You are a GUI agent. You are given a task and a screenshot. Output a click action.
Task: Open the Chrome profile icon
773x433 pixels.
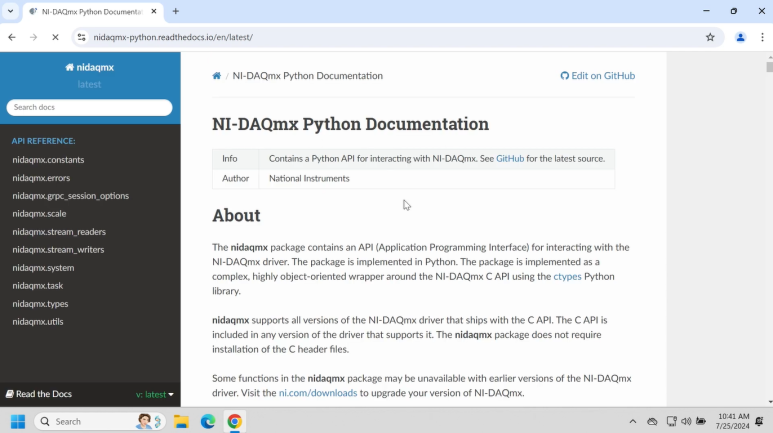click(740, 37)
